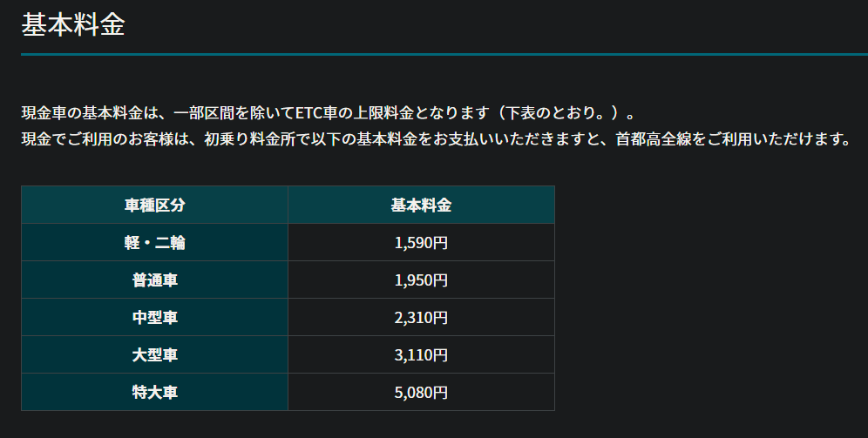Screen dimensions: 868x438
Task: Click the 軽・二輪 row label
Action: coord(154,242)
